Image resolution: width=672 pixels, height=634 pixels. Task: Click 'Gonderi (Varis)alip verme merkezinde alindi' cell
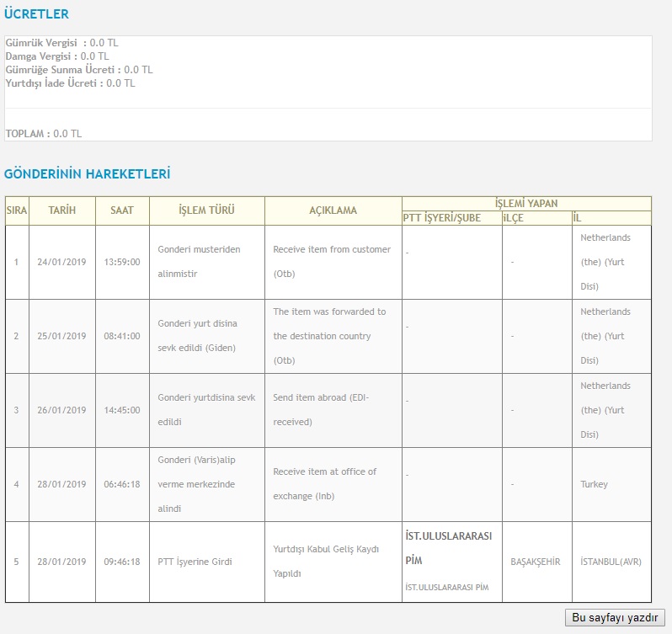[207, 484]
